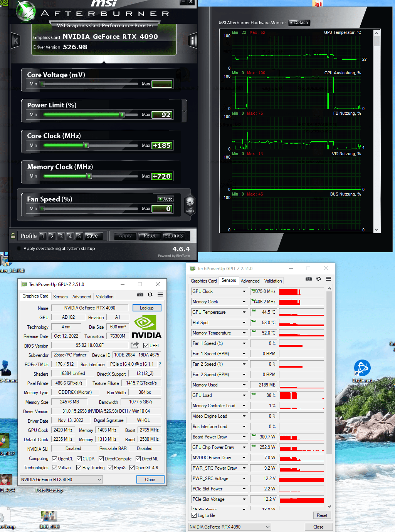Toggle the UEFI checkbox
Screen dimensions: 395x532
(146, 345)
